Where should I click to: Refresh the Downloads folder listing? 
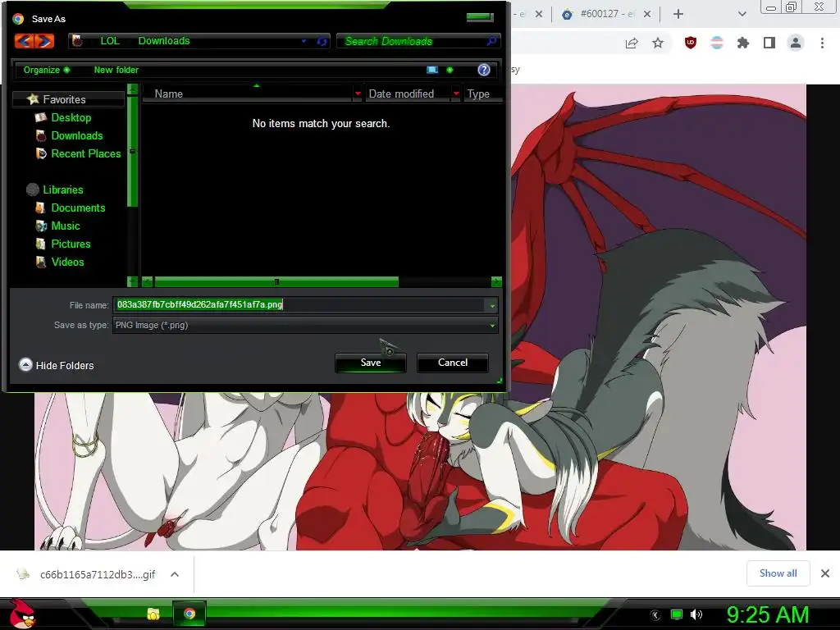[x=322, y=41]
